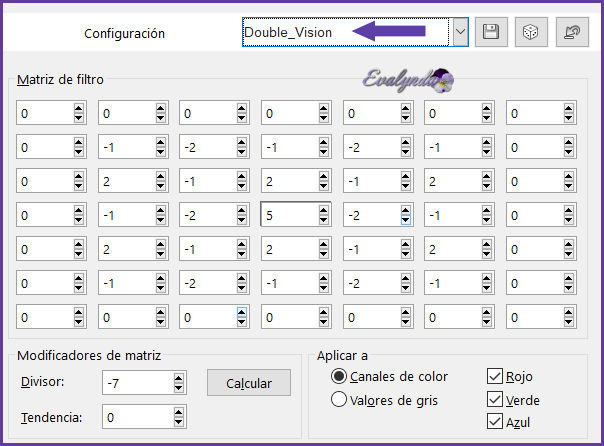Click the Divisor: label

43,382
